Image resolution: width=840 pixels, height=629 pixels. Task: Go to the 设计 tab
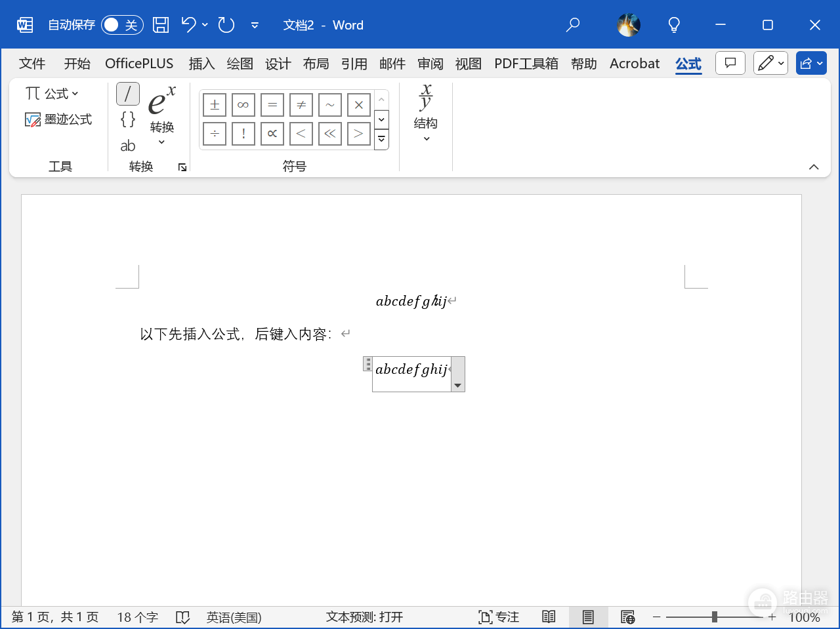pos(278,64)
